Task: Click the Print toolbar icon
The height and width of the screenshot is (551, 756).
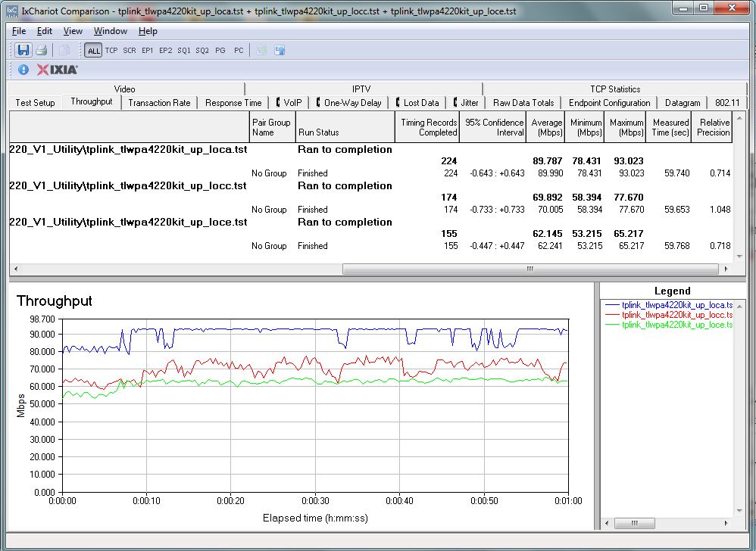Action: pos(42,50)
